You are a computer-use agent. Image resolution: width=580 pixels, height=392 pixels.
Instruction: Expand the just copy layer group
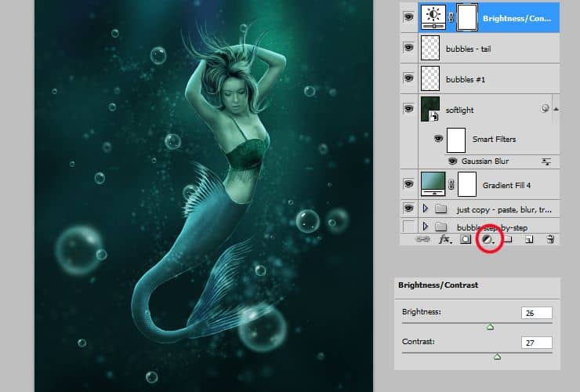[x=426, y=209]
